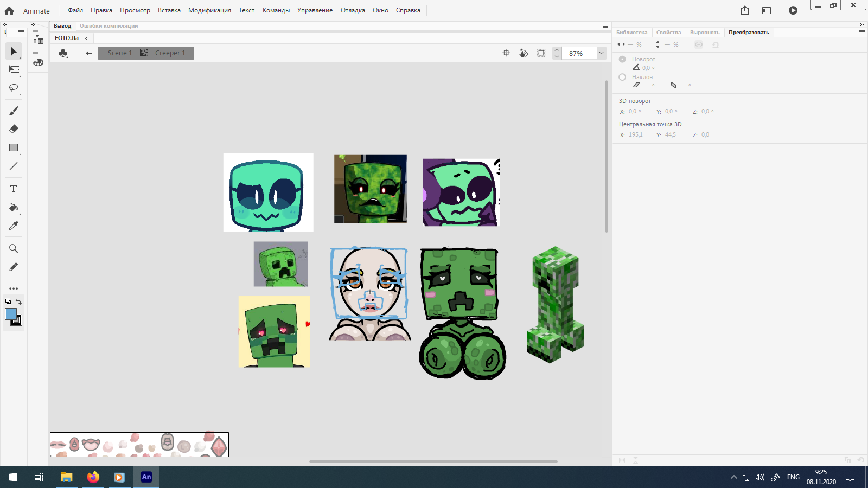Image resolution: width=868 pixels, height=488 pixels.
Task: Open the Вставка menu
Action: [169, 10]
